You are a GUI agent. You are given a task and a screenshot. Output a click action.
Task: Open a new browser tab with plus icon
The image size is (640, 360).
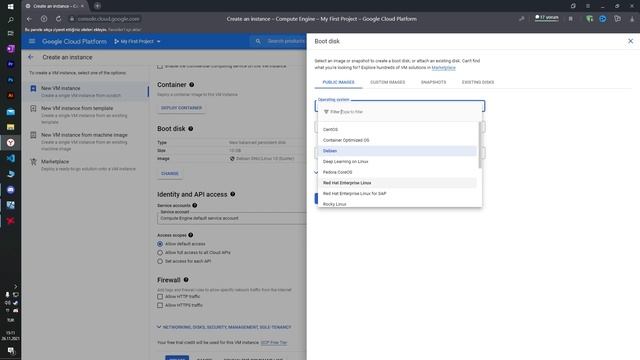[x=97, y=6]
